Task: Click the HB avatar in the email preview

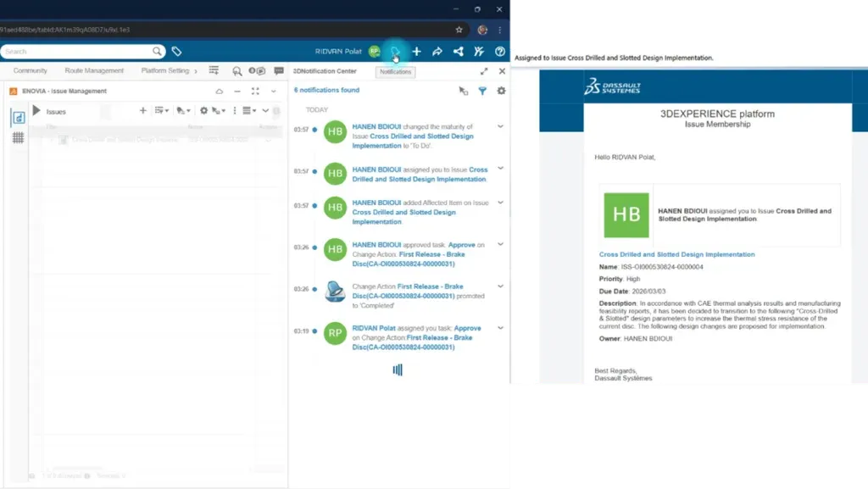Action: [x=626, y=215]
